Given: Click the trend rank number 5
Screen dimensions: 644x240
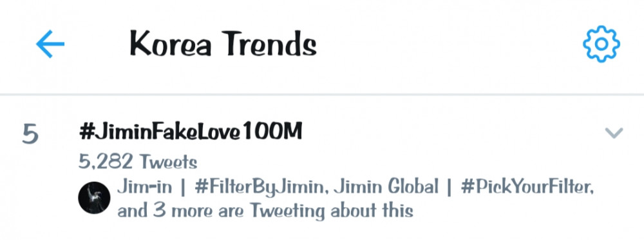Looking at the screenshot, I should point(30,134).
